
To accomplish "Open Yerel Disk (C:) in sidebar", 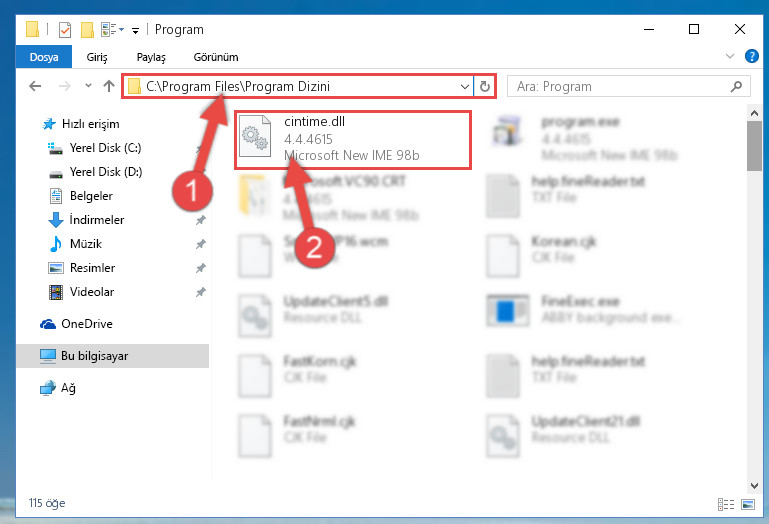I will coord(105,148).
